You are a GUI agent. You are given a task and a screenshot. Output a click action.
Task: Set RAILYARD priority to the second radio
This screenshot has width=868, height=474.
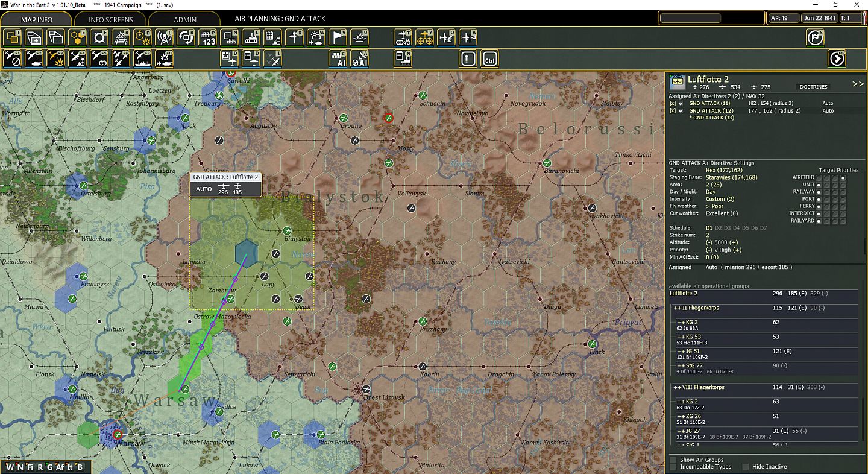coord(827,221)
